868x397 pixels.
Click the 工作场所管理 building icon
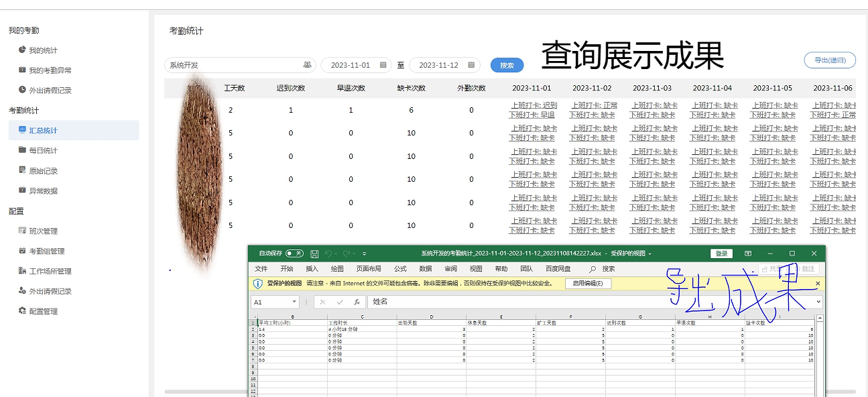(x=22, y=271)
